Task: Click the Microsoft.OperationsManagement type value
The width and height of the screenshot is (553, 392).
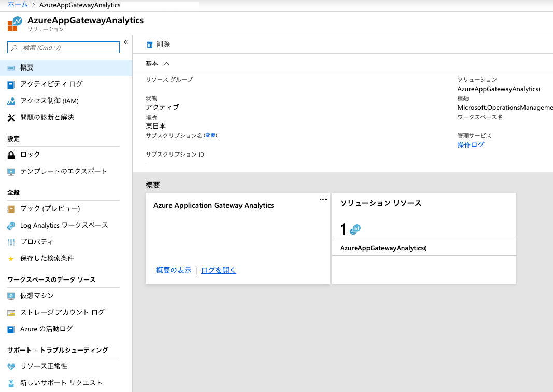Action: [x=505, y=108]
